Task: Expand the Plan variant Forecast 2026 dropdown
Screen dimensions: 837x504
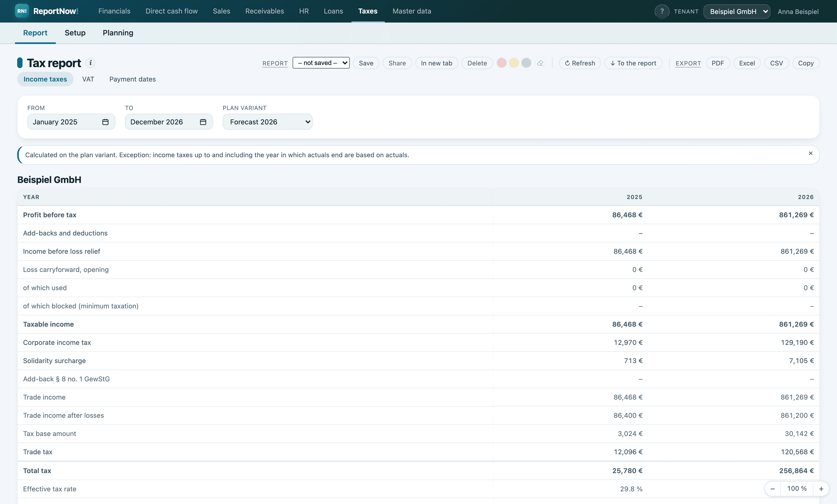Action: point(268,122)
